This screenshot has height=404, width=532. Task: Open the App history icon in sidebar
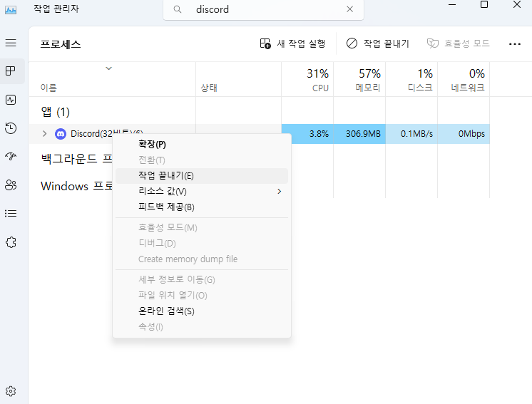click(11, 128)
